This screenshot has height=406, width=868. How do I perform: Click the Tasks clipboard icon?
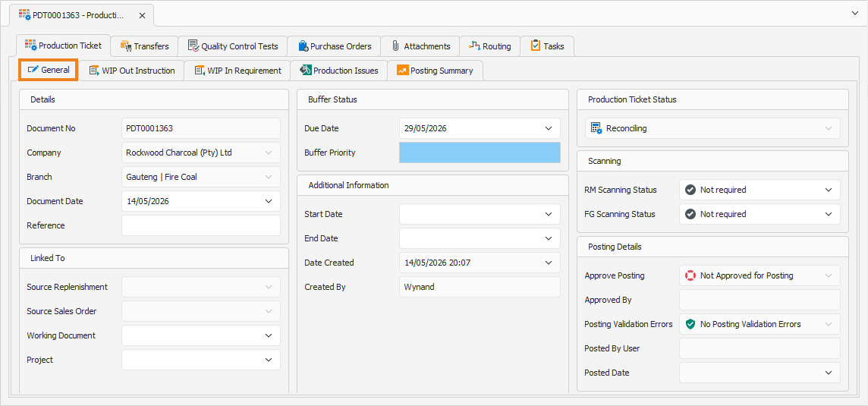[536, 46]
